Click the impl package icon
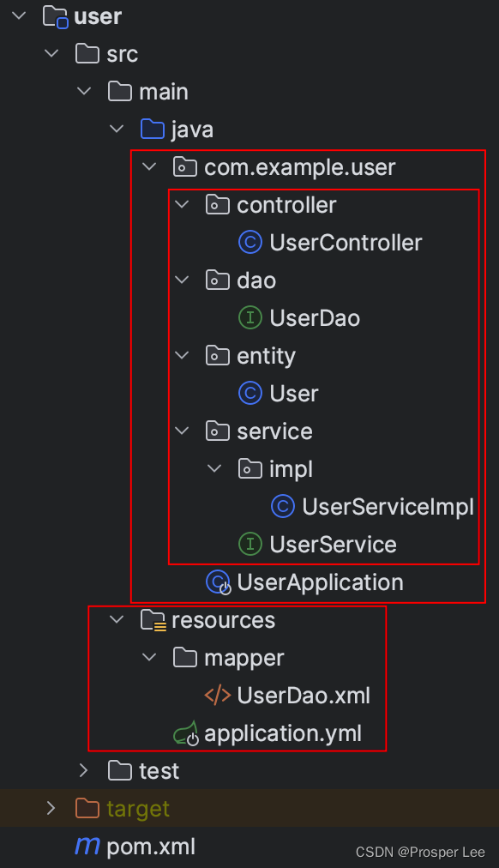 point(250,469)
